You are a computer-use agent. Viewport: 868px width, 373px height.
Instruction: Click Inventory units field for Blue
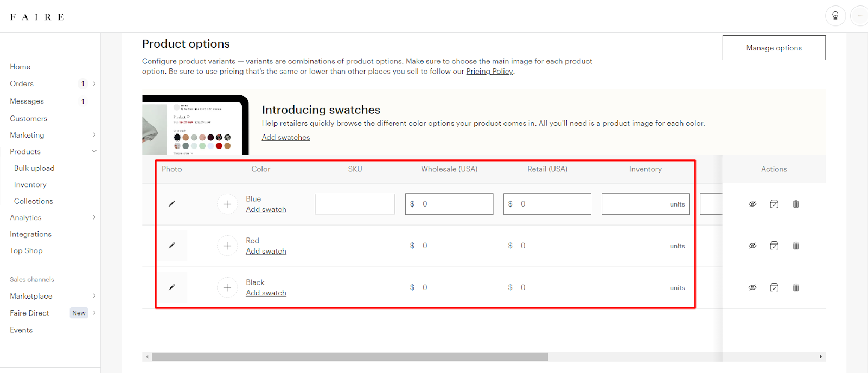(x=646, y=204)
